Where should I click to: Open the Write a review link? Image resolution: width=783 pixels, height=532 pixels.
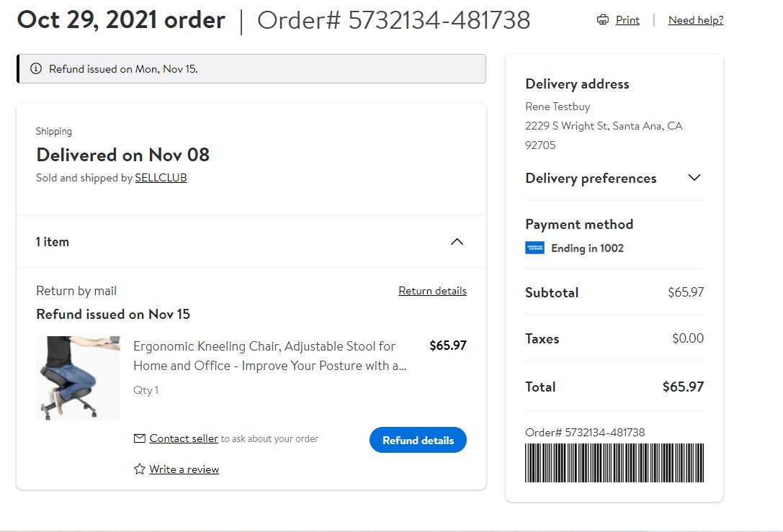tap(184, 469)
